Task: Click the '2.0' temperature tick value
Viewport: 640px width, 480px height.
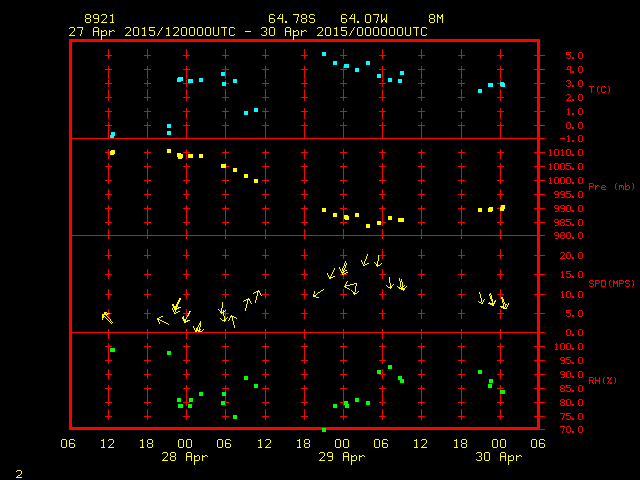Action: coord(574,98)
